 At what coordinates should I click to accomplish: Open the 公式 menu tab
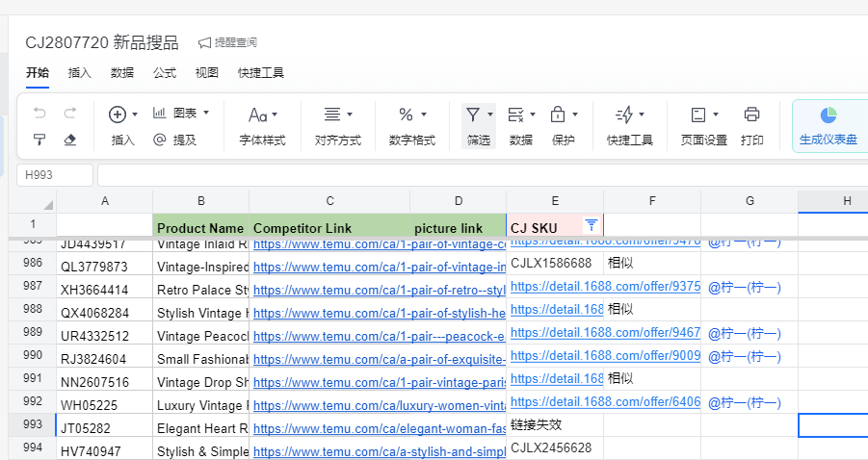164,73
